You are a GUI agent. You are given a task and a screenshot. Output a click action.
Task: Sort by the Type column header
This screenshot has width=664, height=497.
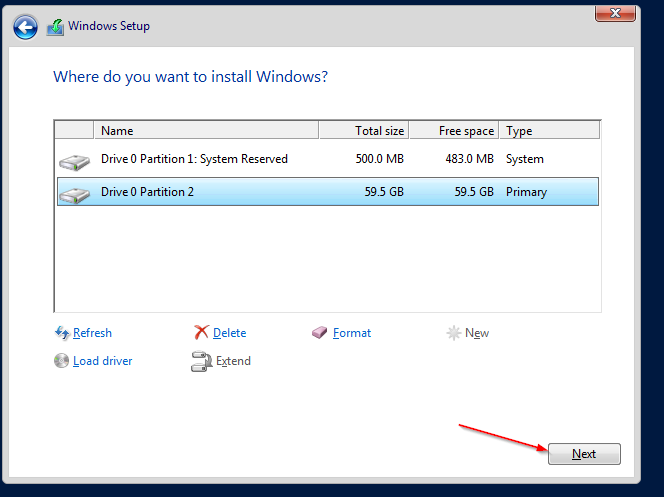pyautogui.click(x=550, y=130)
